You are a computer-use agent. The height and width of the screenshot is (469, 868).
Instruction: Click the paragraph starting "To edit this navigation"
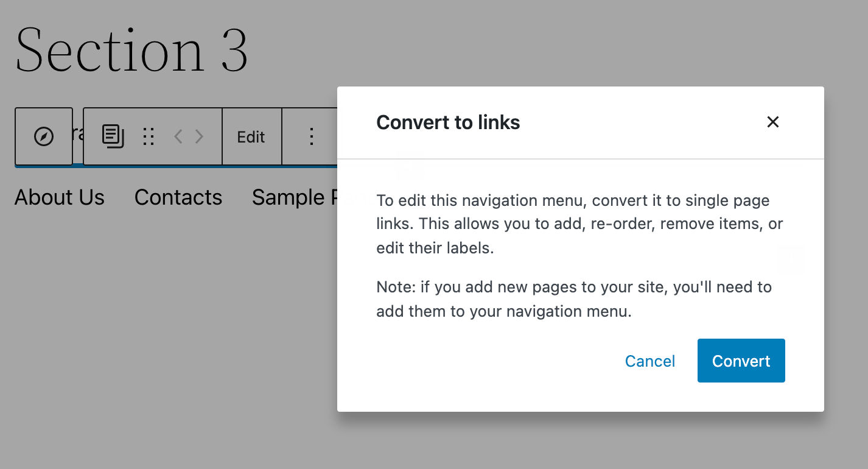[x=579, y=224]
